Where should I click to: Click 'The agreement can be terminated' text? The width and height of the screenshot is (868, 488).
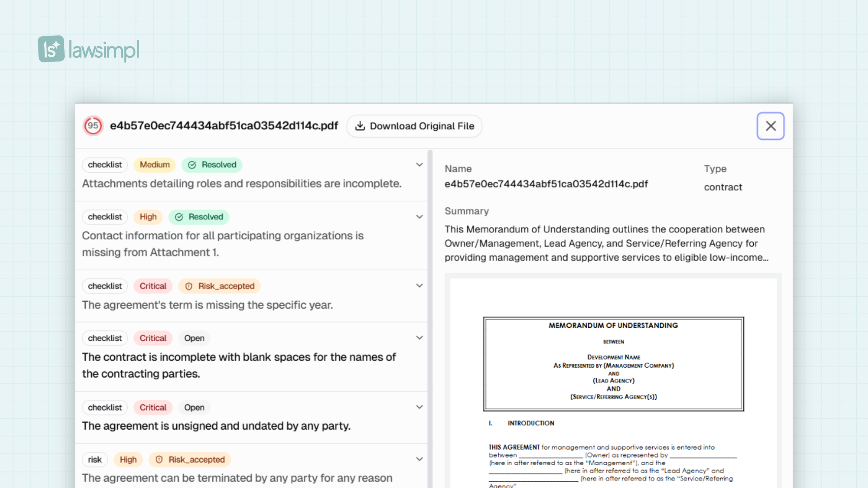coord(237,478)
